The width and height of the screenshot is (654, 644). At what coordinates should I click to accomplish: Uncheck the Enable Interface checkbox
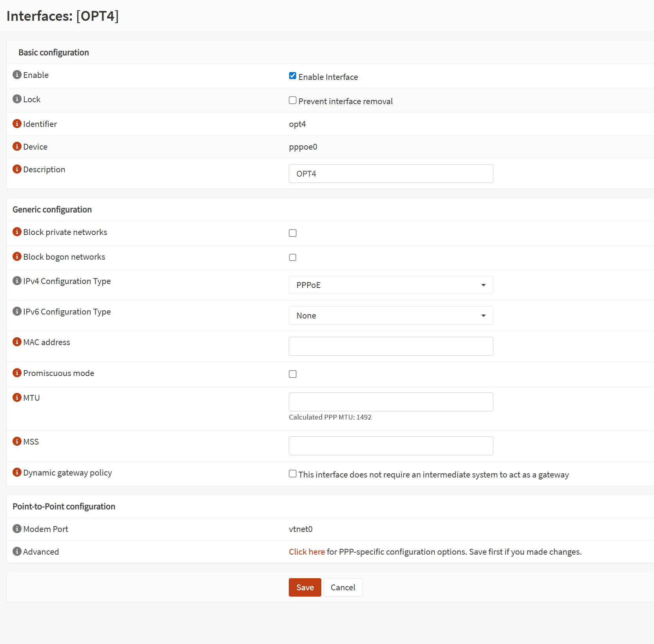coord(293,76)
